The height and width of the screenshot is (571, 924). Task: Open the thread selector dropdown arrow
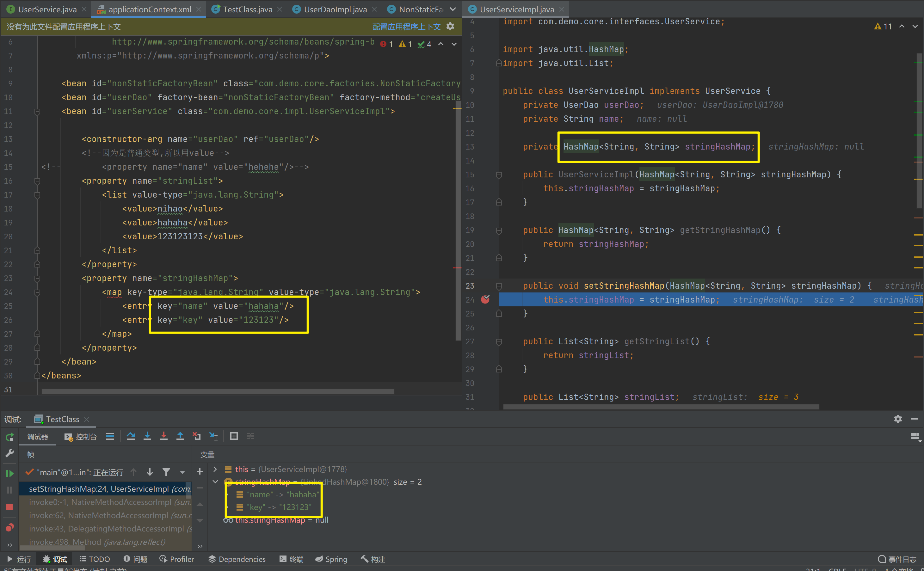click(182, 472)
